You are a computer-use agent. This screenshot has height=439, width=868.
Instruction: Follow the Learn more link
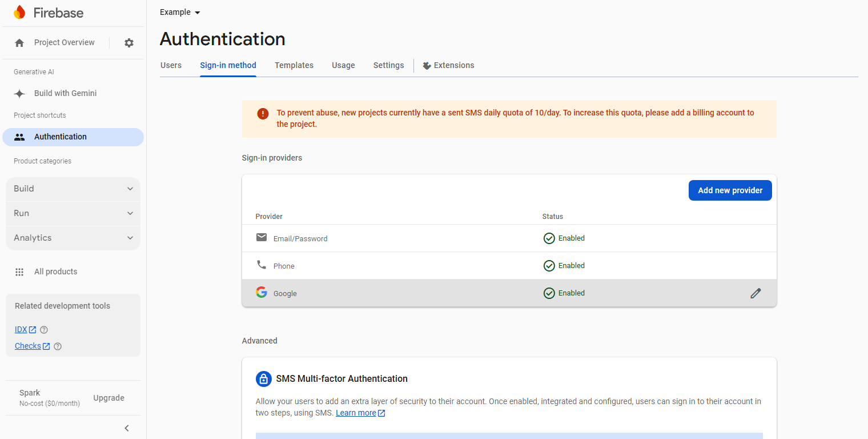point(356,413)
